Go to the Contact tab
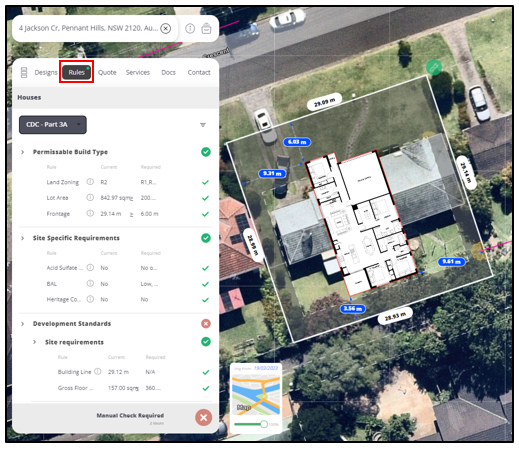Screen dimensions: 519x450 [199, 72]
